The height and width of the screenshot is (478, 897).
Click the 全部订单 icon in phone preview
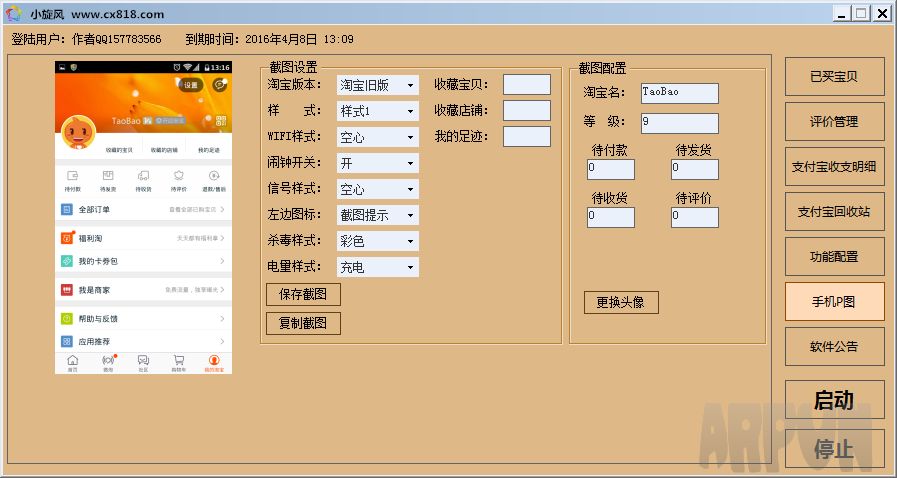point(68,210)
